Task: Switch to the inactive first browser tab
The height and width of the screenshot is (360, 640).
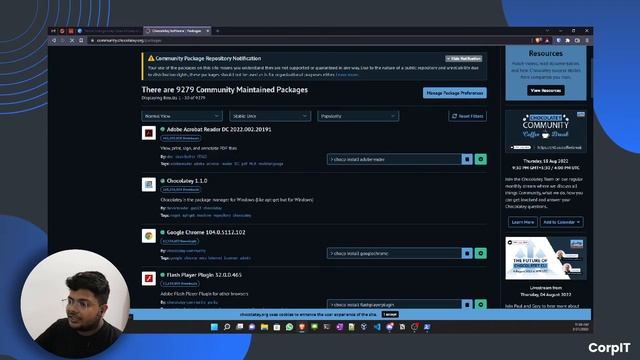Action: pyautogui.click(x=109, y=31)
